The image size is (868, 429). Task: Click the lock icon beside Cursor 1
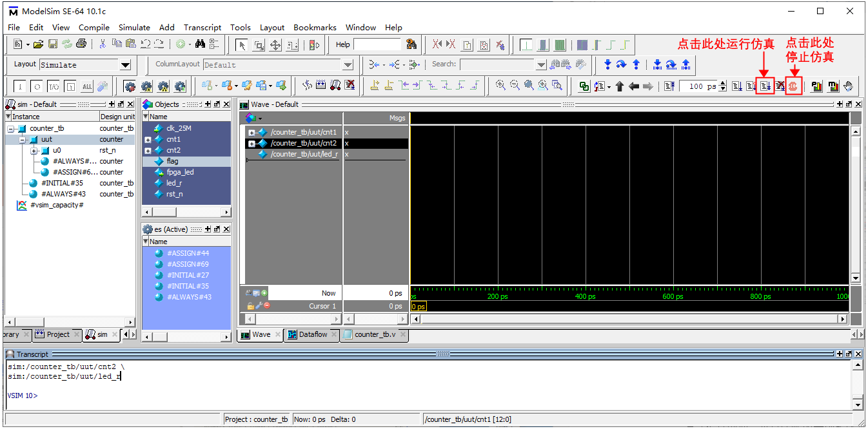point(250,306)
